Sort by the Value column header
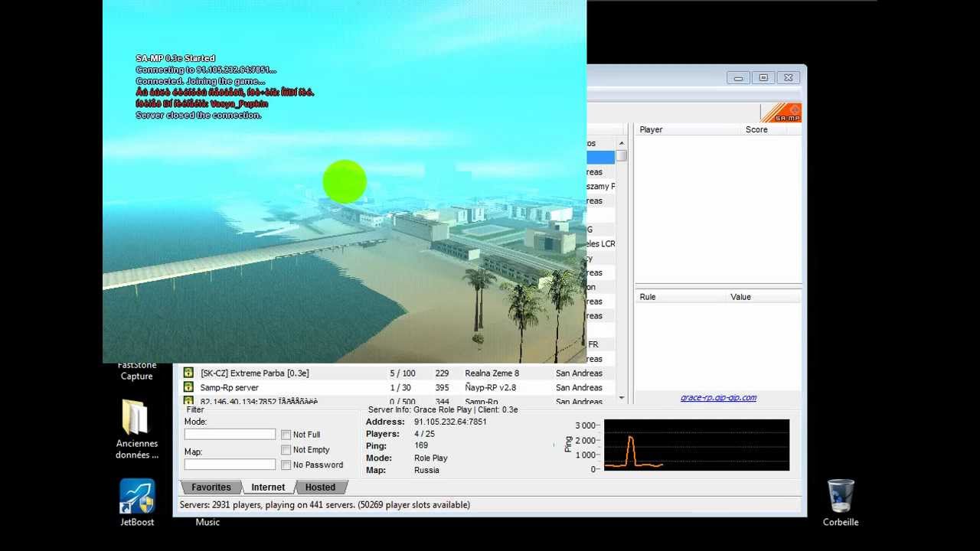This screenshot has height=551, width=980. (764, 297)
